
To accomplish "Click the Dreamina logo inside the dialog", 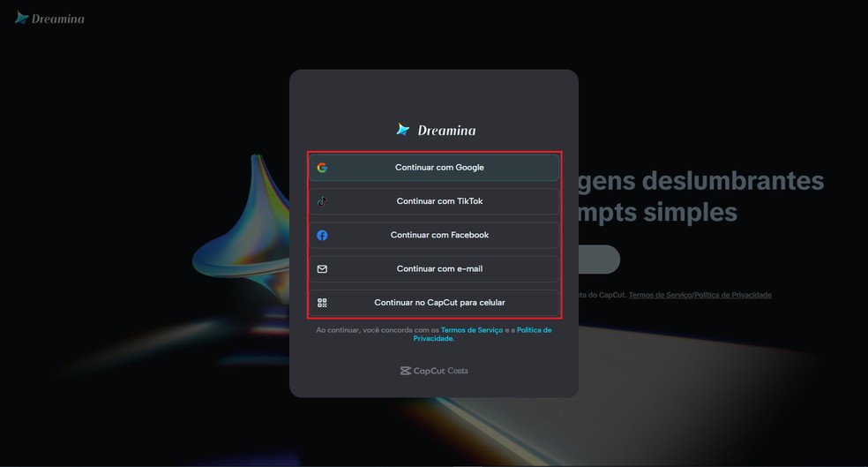I will pyautogui.click(x=436, y=130).
